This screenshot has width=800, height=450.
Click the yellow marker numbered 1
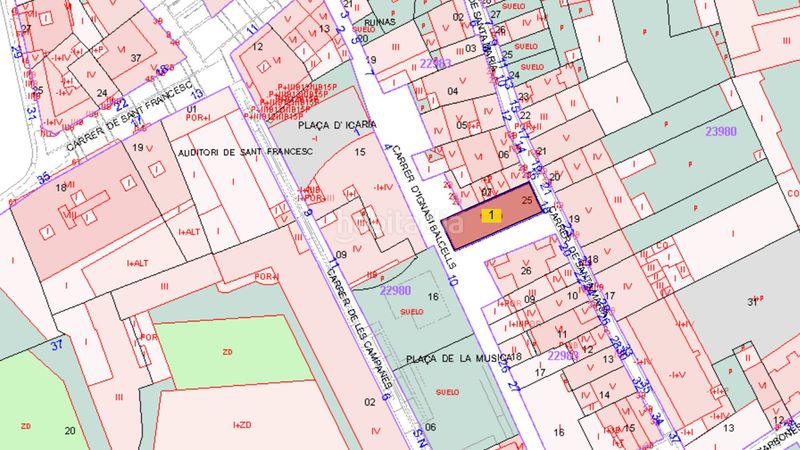491,215
